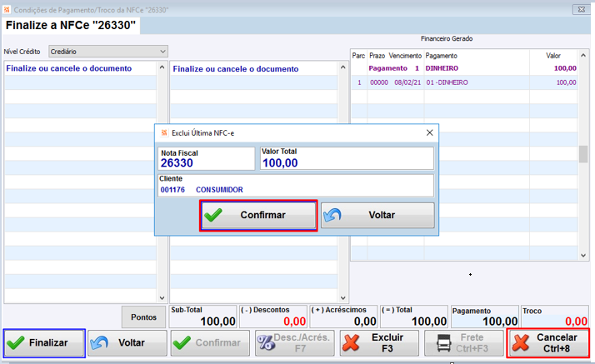Click the Financeiro Gerado scrollbar thumb
Image resolution: width=595 pixels, height=364 pixels.
[583, 154]
